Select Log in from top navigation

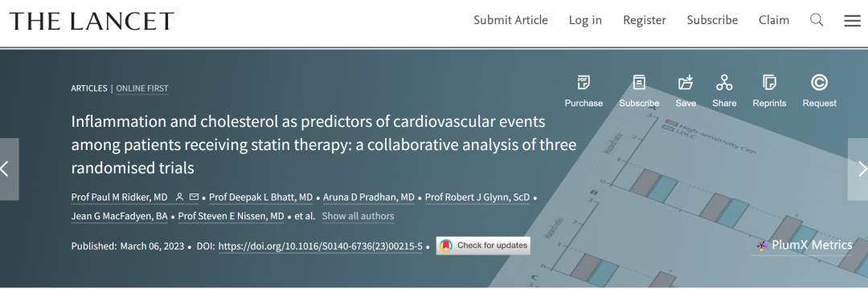(585, 20)
